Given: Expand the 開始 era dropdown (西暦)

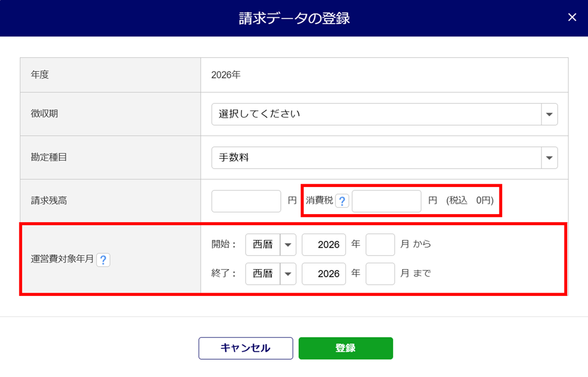Looking at the screenshot, I should pyautogui.click(x=271, y=245).
